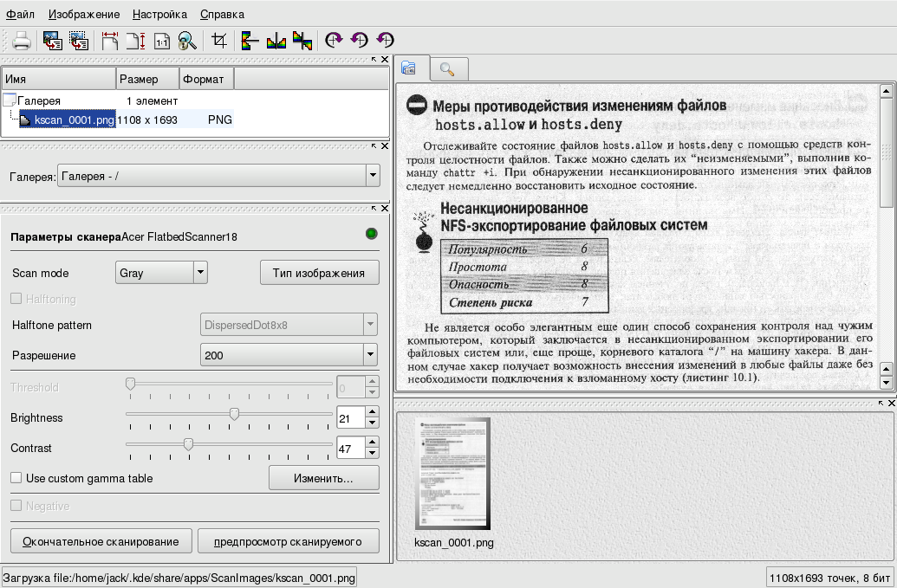Select kscan_0001.png in the gallery tree

pyautogui.click(x=74, y=120)
